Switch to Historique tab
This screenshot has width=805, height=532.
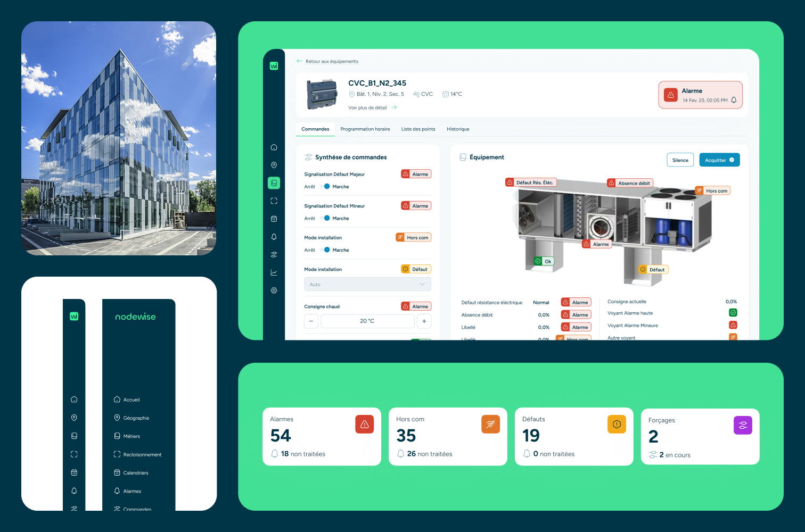click(458, 129)
